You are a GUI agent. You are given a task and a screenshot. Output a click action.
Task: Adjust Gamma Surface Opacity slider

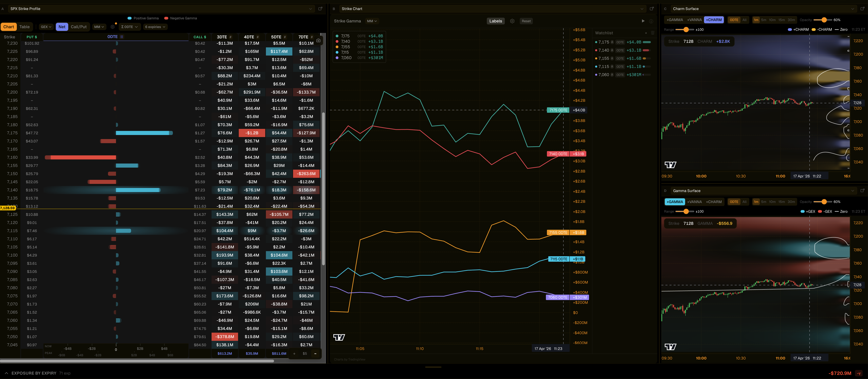824,202
